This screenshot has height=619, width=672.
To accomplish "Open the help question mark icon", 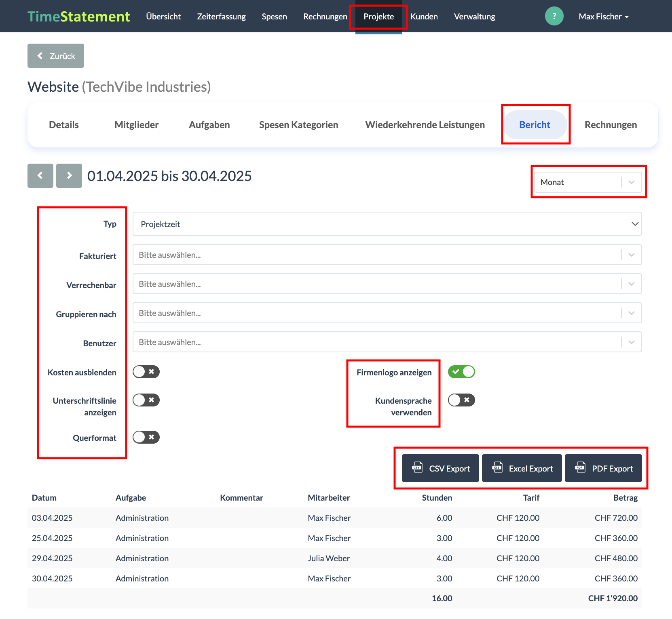I will pyautogui.click(x=554, y=16).
